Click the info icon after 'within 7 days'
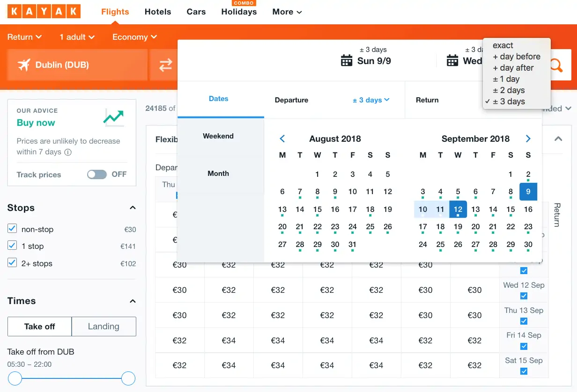577x392 pixels. [x=68, y=152]
